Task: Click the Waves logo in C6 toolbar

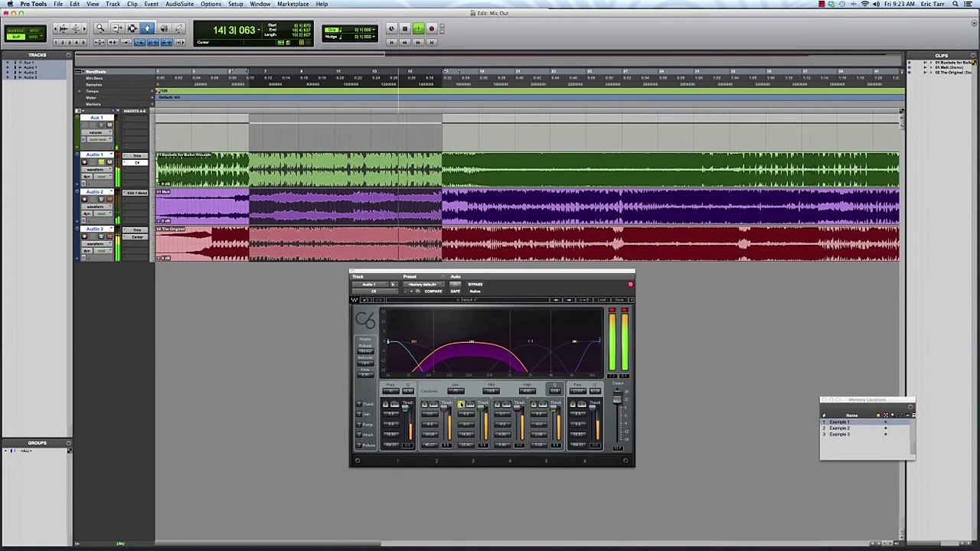Action: click(354, 300)
